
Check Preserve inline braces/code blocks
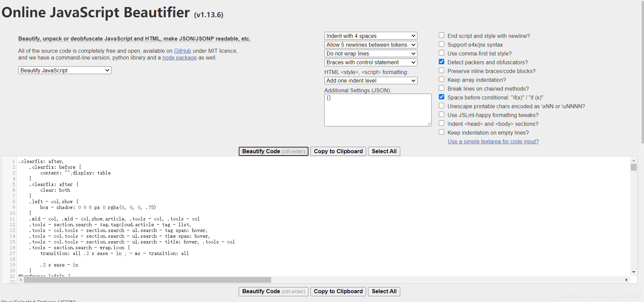pos(442,71)
